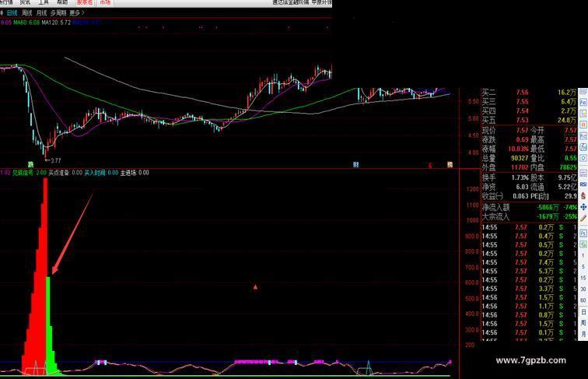Click the 涨幅 value 10.03%
Image resolution: width=588 pixels, height=379 pixels.
pos(518,149)
